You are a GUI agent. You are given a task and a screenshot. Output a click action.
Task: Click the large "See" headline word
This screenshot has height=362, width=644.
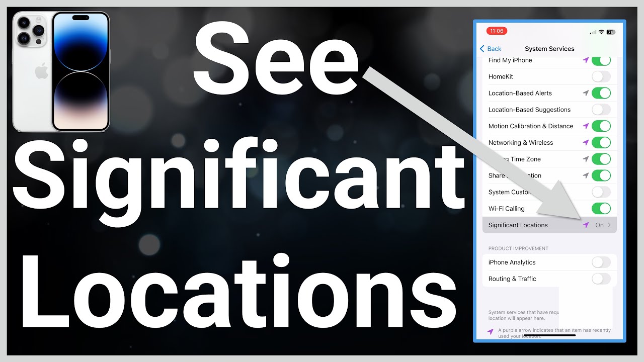pyautogui.click(x=276, y=59)
